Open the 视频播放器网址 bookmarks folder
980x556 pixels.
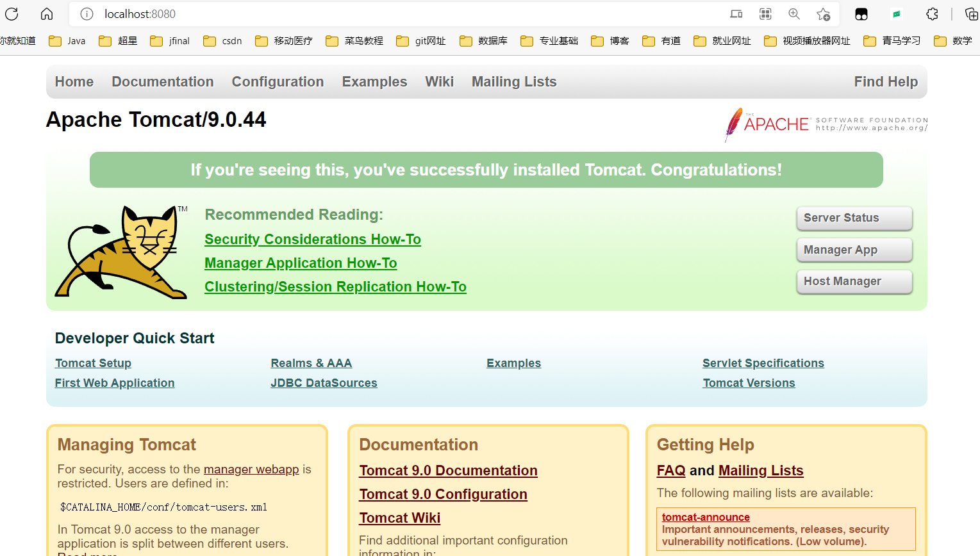808,41
